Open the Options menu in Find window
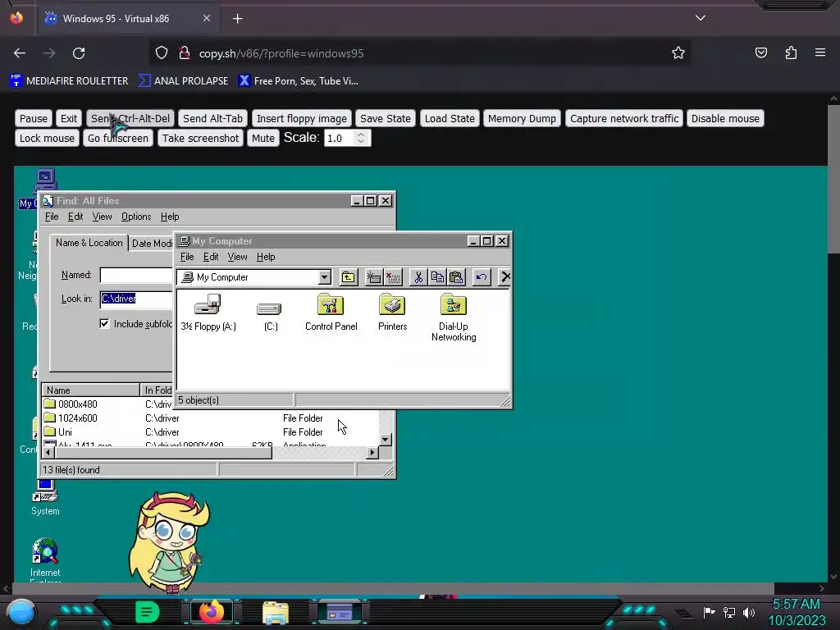 136,217
